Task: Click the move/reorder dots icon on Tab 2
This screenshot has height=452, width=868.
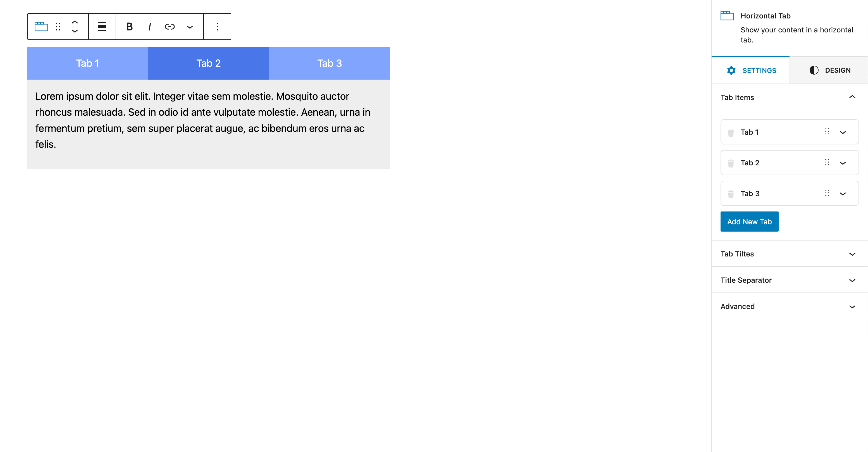Action: click(x=827, y=163)
